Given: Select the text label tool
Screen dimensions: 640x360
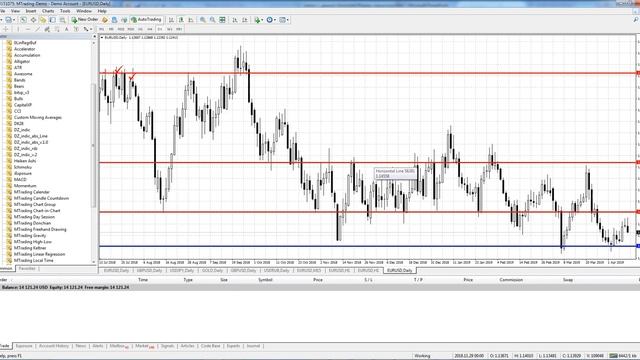Looking at the screenshot, I should pos(76,29).
